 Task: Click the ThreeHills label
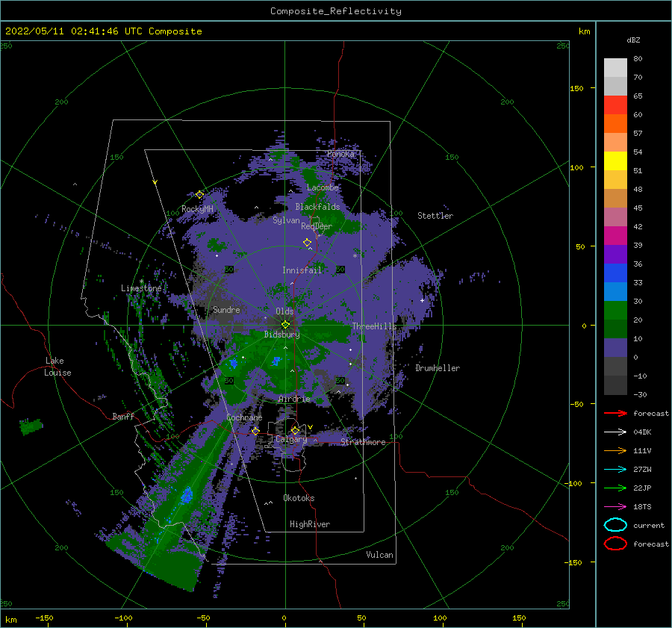point(375,326)
